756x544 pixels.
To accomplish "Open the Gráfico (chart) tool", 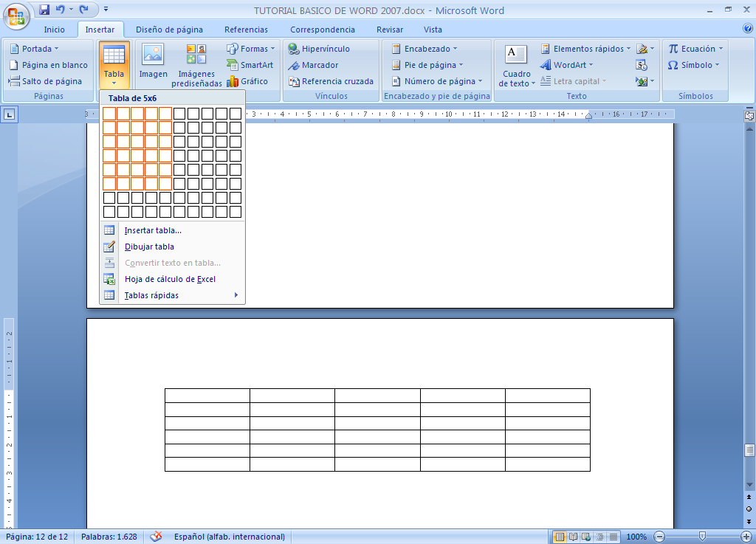I will [249, 80].
